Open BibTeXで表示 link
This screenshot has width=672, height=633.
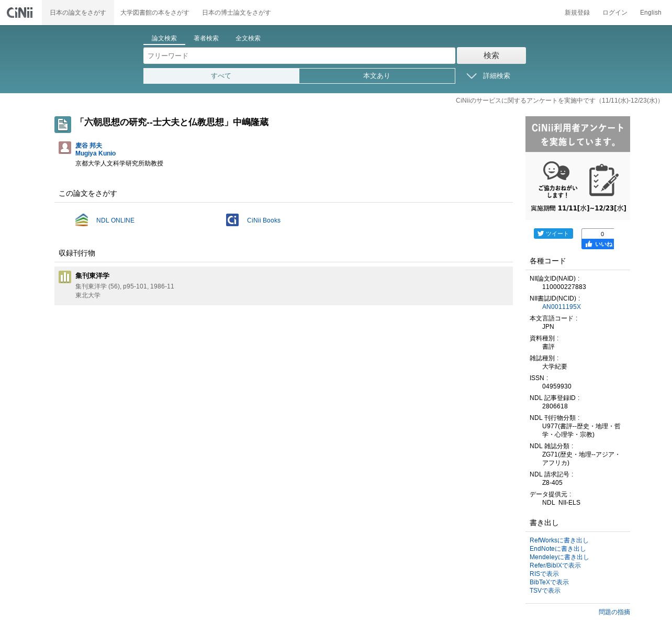[x=549, y=582]
